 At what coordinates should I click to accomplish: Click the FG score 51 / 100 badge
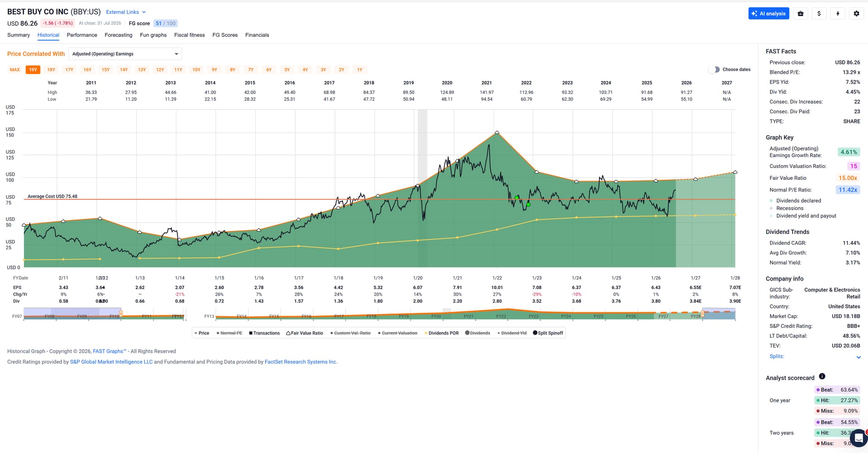[x=165, y=23]
